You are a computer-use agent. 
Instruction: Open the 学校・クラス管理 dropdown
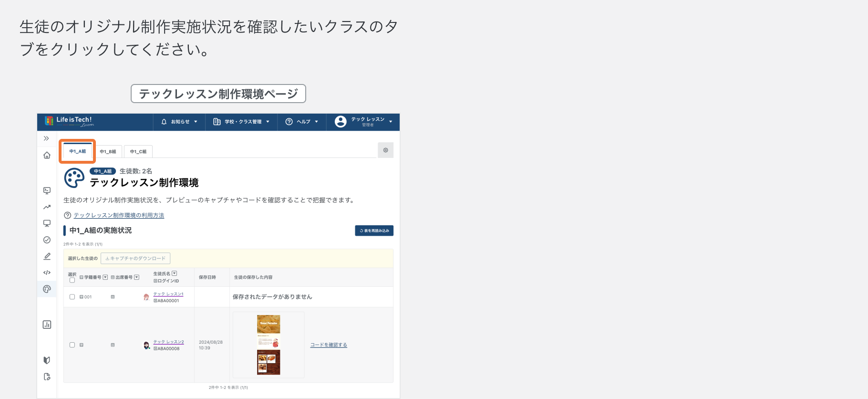click(x=241, y=122)
